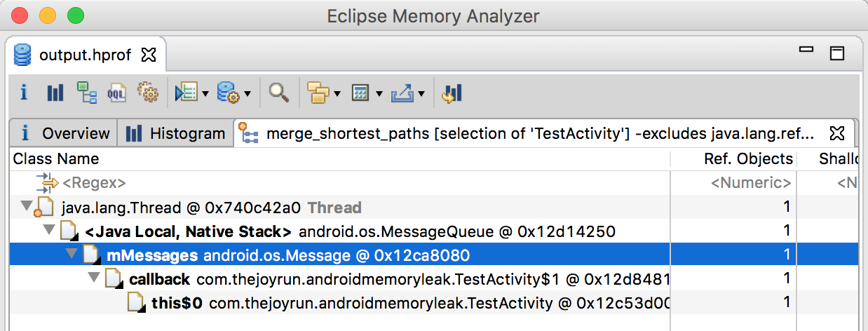Image resolution: width=868 pixels, height=331 pixels.
Task: Open thread overview gears icon
Action: point(147,93)
